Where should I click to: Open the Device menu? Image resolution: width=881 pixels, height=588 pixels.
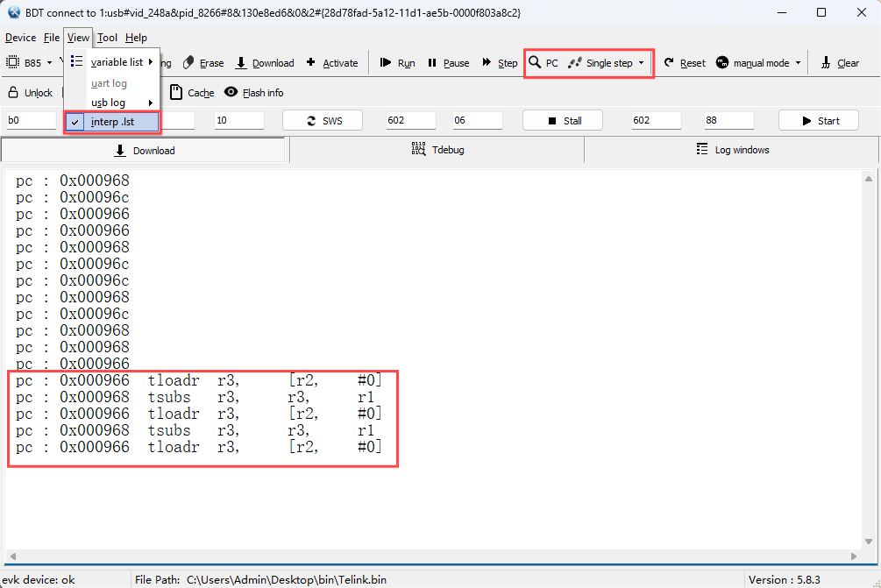[21, 38]
